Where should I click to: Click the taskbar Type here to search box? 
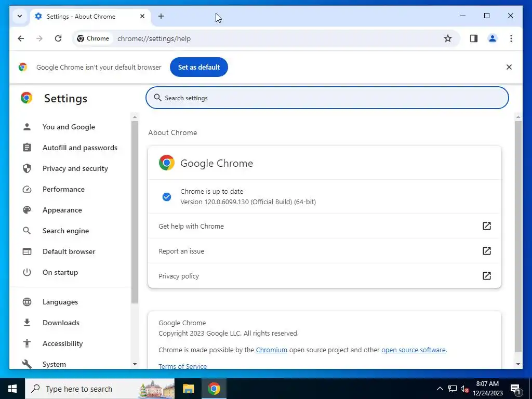(100, 389)
